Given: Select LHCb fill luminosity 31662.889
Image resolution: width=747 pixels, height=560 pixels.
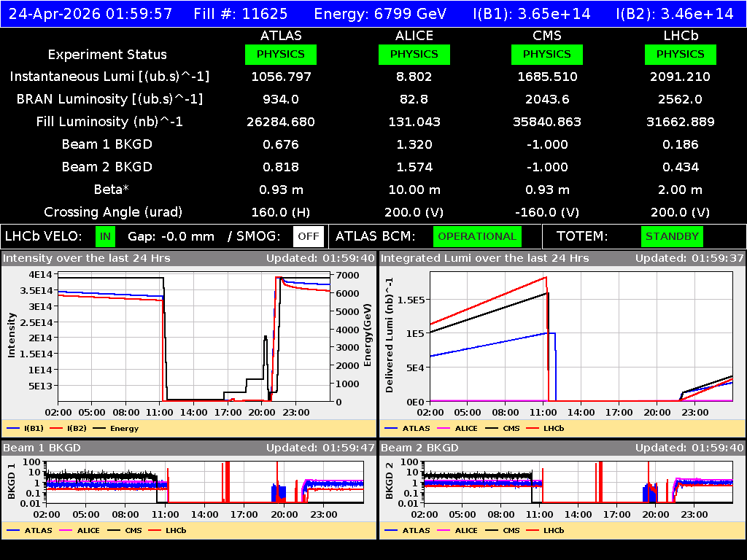Looking at the screenshot, I should pyautogui.click(x=681, y=122).
